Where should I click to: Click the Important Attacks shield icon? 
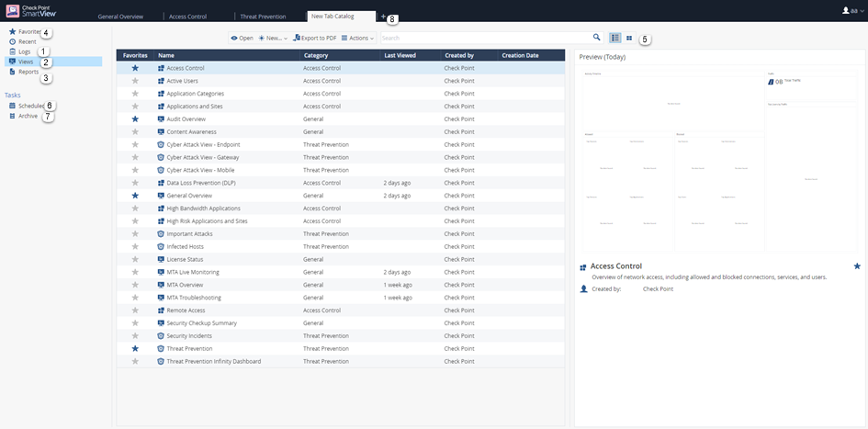tap(161, 233)
